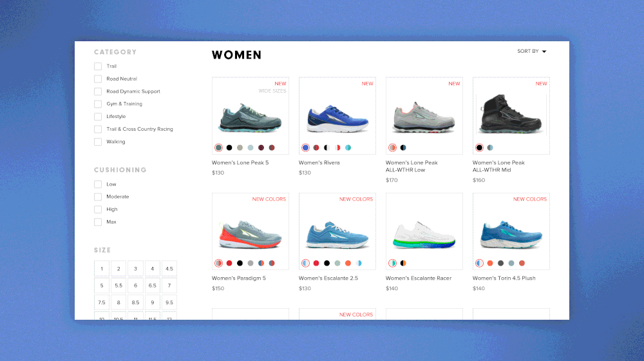Check Trail & Cross Country Racing
644x361 pixels.
click(x=98, y=129)
